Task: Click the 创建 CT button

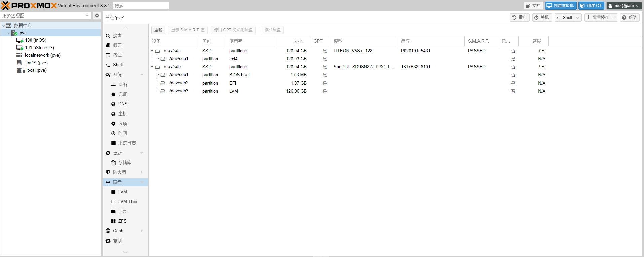Action: point(591,6)
